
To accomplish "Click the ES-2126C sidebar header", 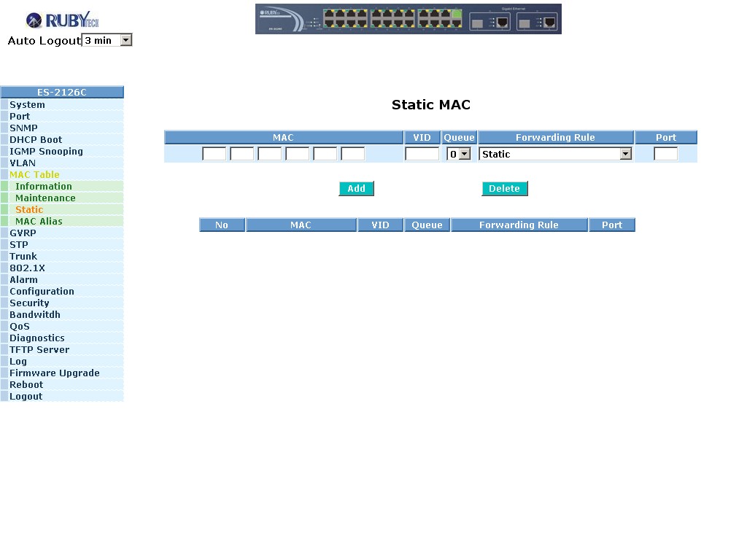I will (63, 92).
